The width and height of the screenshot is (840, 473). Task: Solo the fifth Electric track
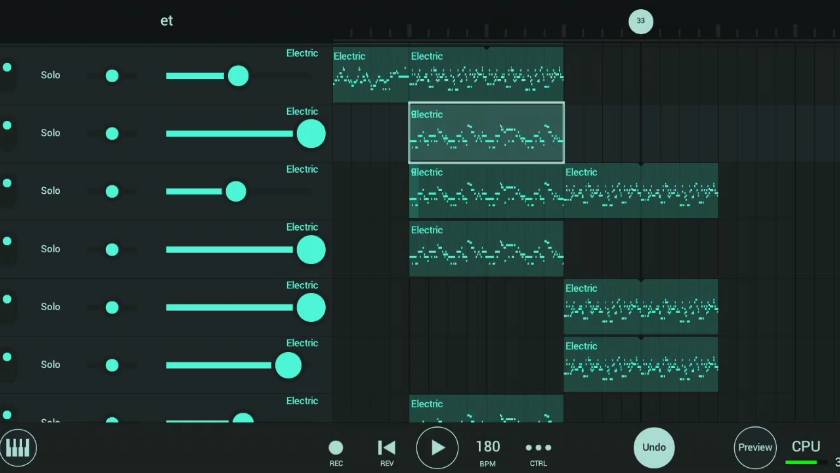pos(50,306)
